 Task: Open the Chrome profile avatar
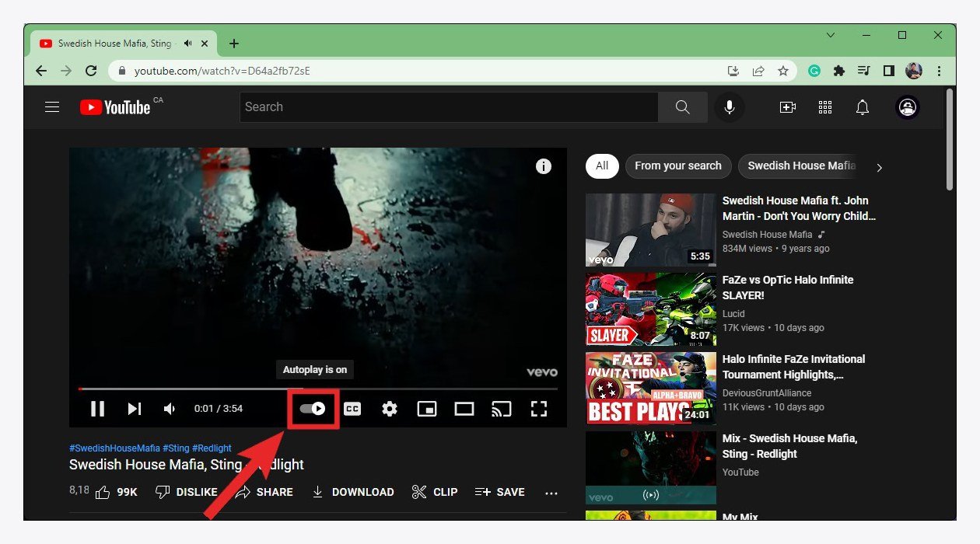tap(914, 71)
